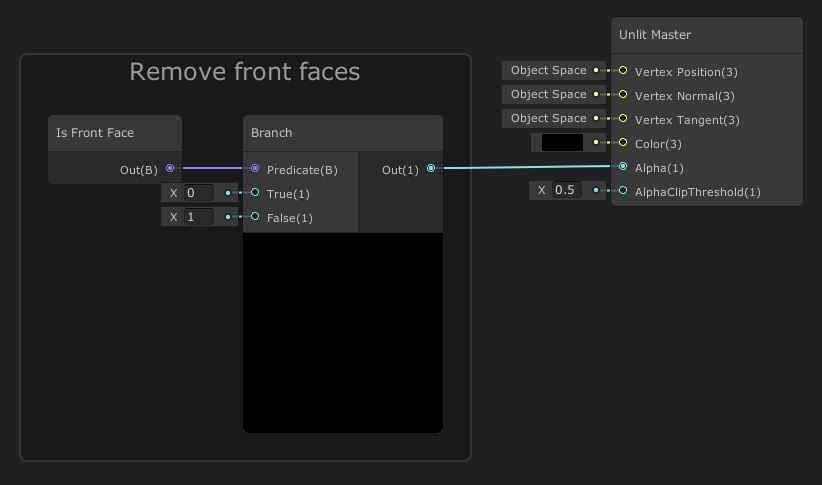
Task: Click the Out(B) label on Is Front Face
Action: 138,170
